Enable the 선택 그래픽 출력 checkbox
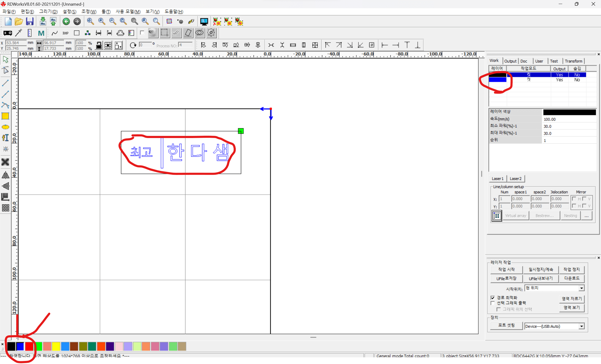This screenshot has width=601, height=364. point(493,303)
